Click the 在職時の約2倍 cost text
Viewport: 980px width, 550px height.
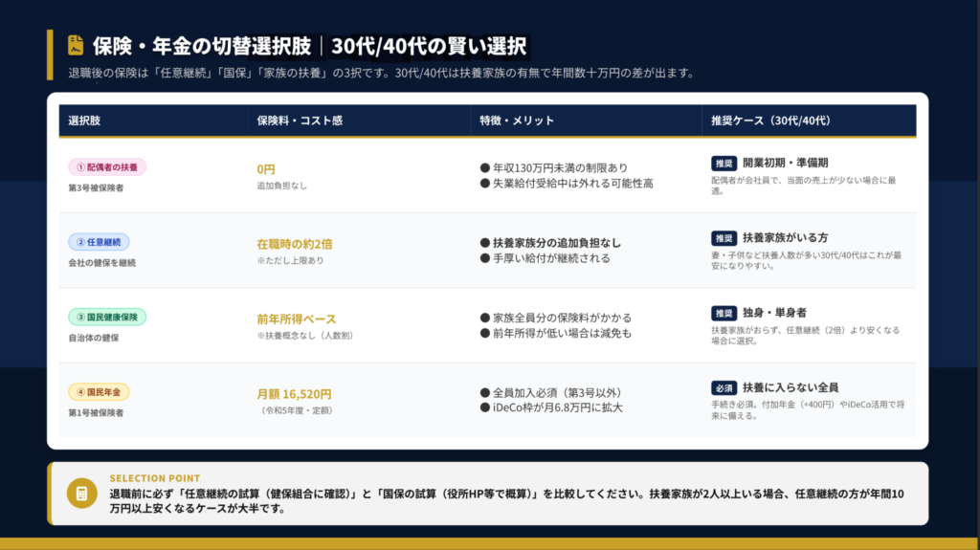pyautogui.click(x=296, y=243)
